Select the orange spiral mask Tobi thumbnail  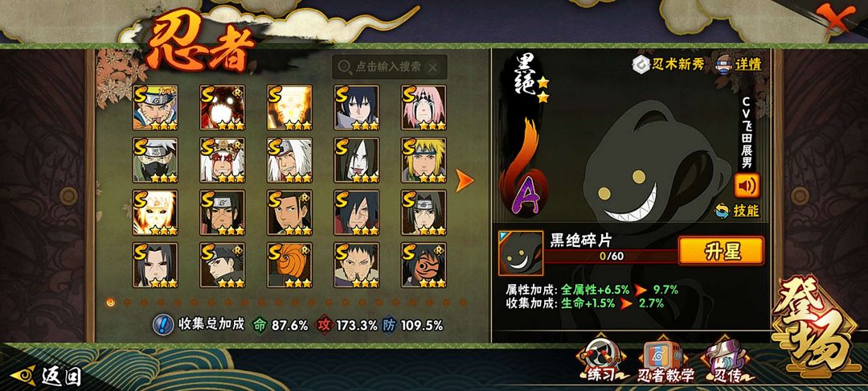(289, 265)
